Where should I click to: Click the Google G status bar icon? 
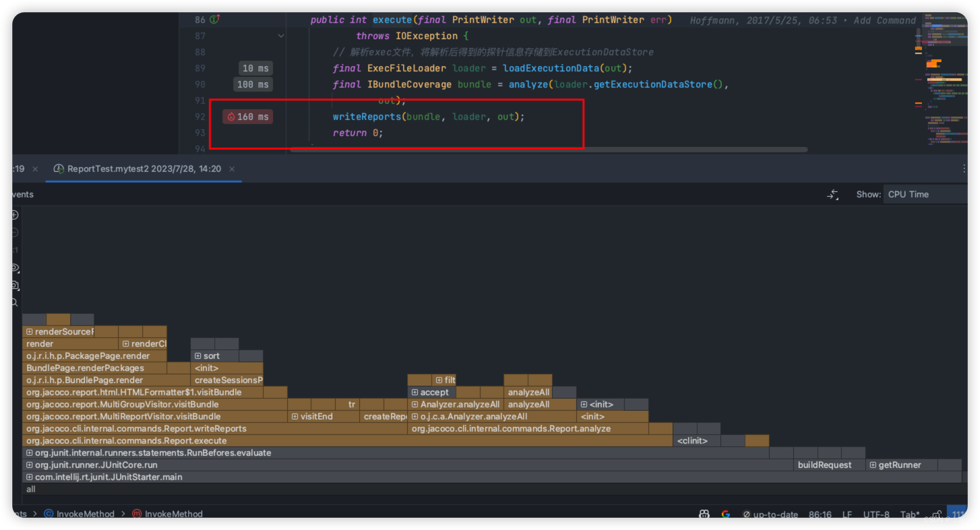(x=726, y=515)
